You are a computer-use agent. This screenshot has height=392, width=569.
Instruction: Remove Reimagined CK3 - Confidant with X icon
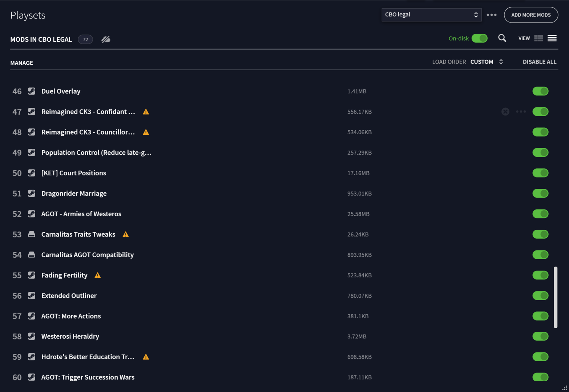(505, 111)
